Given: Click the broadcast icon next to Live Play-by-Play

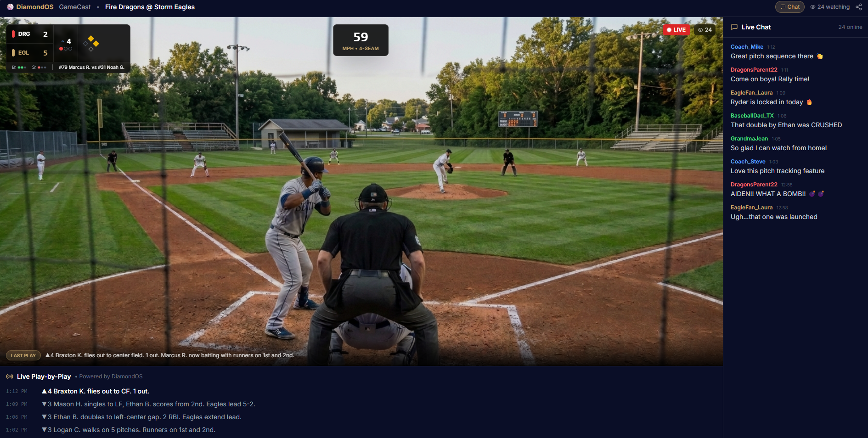Looking at the screenshot, I should point(9,376).
